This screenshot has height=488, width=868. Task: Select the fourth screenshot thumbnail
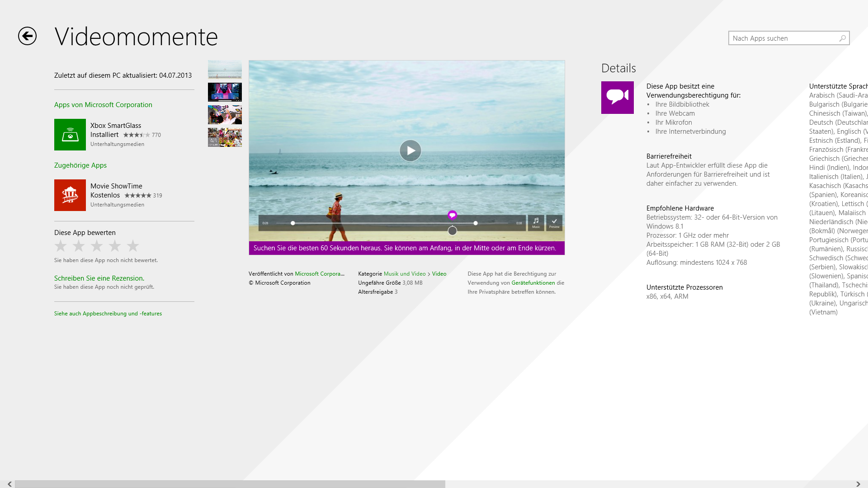[225, 137]
